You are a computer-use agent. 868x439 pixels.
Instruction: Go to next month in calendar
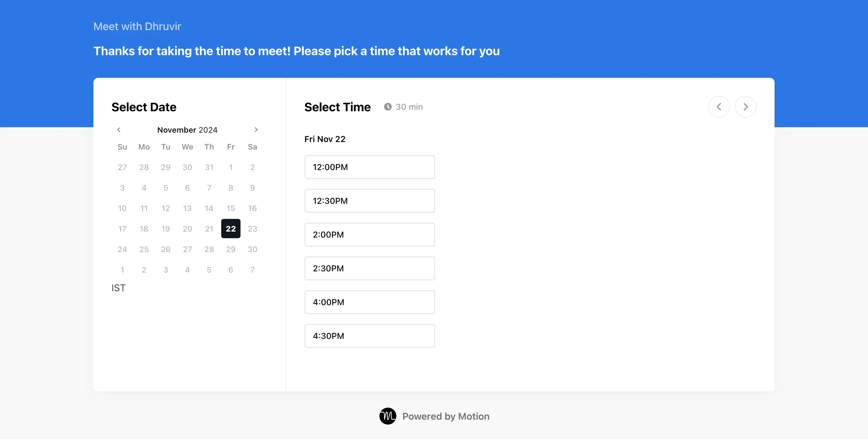click(256, 130)
